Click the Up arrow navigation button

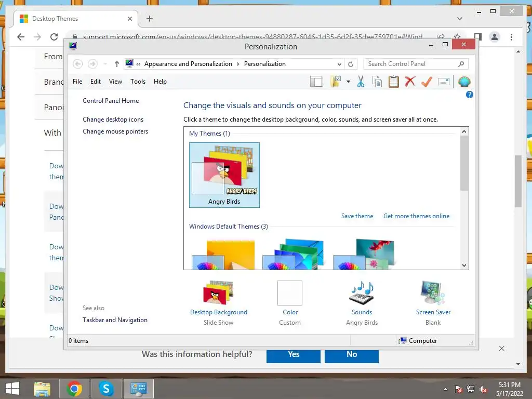pos(117,64)
